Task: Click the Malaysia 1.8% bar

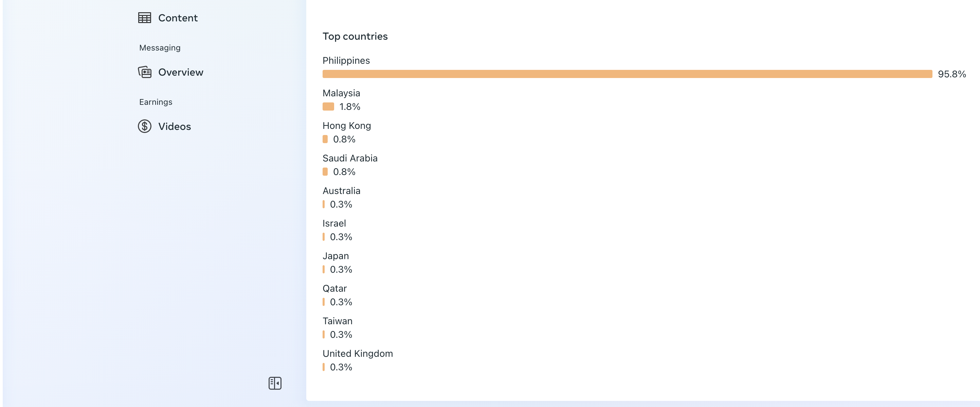Action: 328,107
